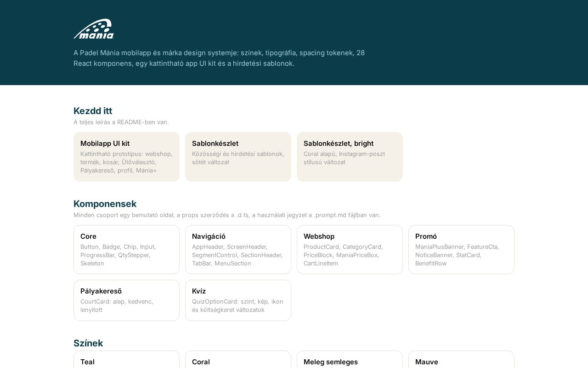Open the Promó components card
The height and width of the screenshot is (368, 588).
[461, 249]
